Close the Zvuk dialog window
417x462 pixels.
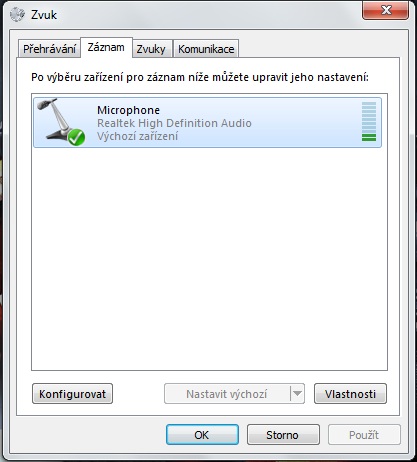coord(386,10)
